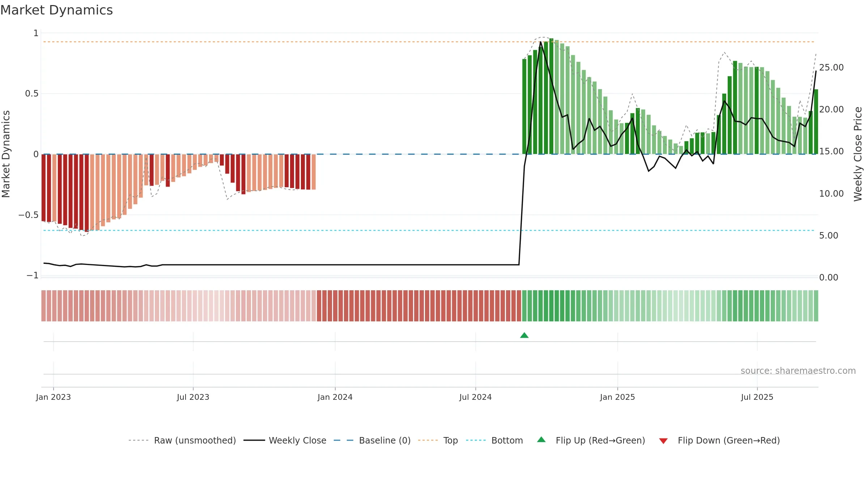Click the source: sharemaestro.com text

click(798, 371)
